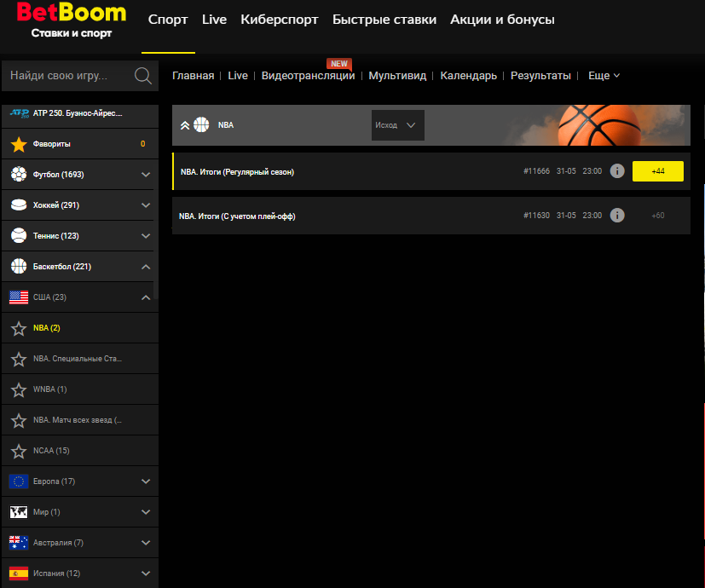Open the Live top tab
Image resolution: width=705 pixels, height=588 pixels.
(x=215, y=20)
